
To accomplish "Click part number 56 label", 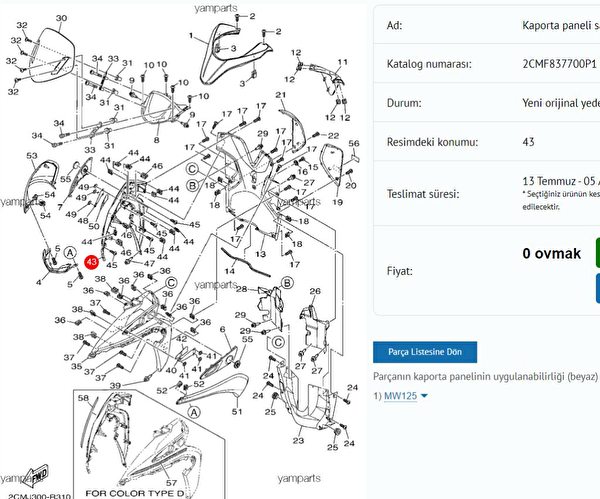I will point(353,145).
